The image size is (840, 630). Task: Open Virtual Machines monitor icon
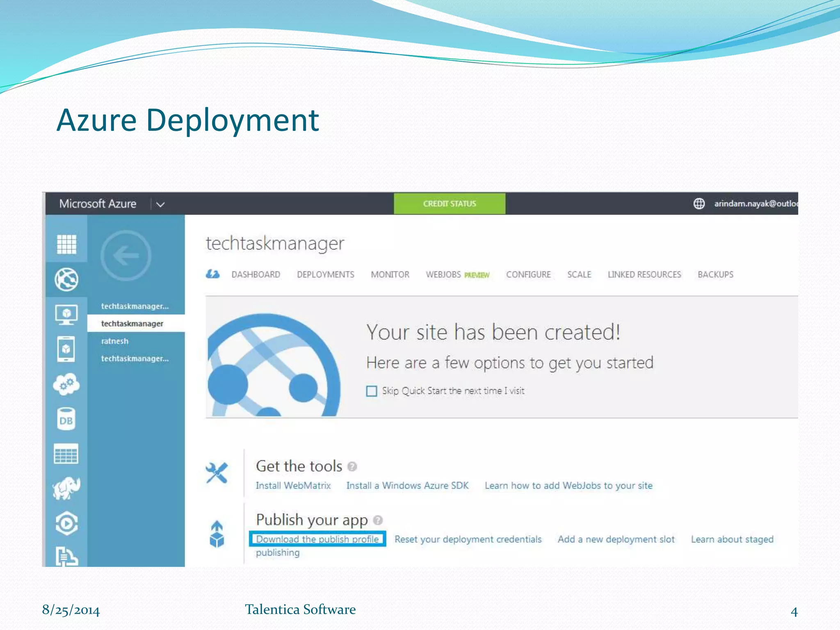[66, 315]
